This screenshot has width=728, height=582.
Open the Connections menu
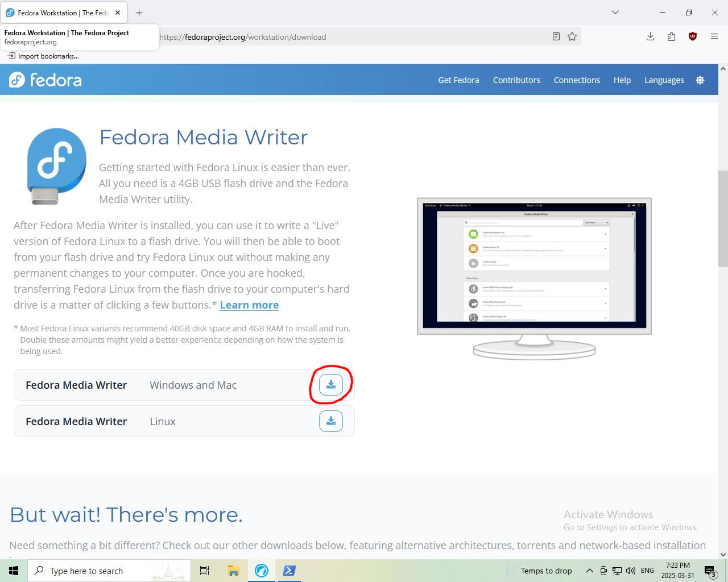577,80
